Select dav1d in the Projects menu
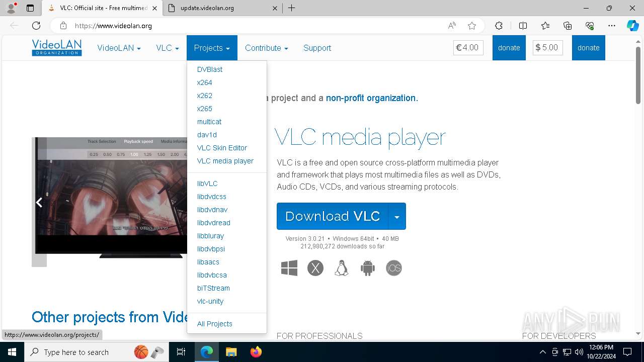 pyautogui.click(x=207, y=135)
